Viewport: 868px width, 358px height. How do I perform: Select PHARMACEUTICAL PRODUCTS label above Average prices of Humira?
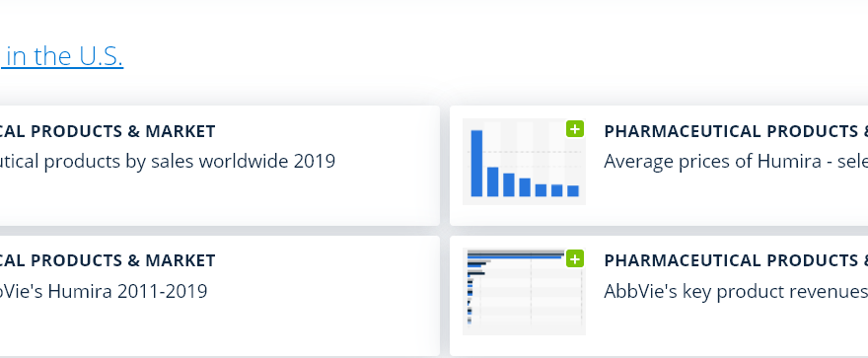point(736,131)
